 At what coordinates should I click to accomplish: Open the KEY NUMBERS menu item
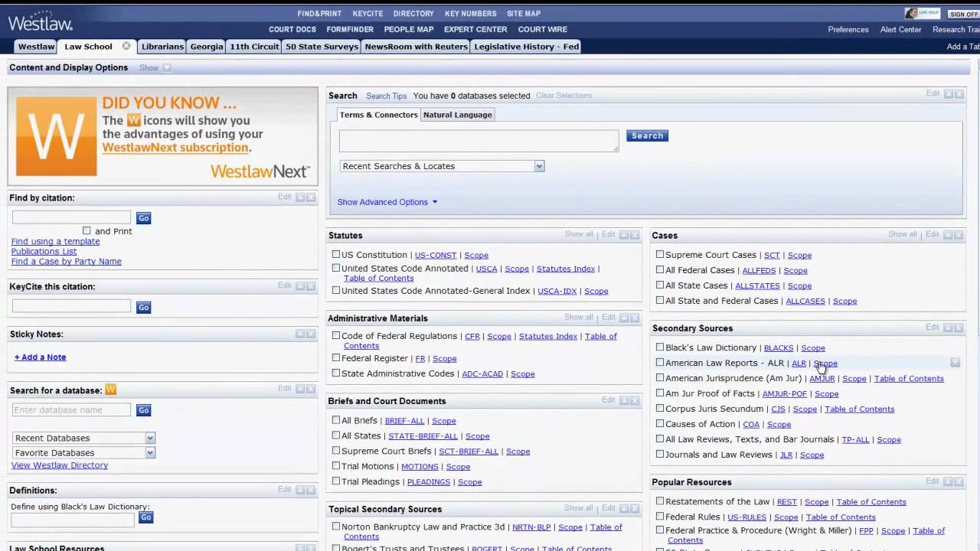[470, 14]
